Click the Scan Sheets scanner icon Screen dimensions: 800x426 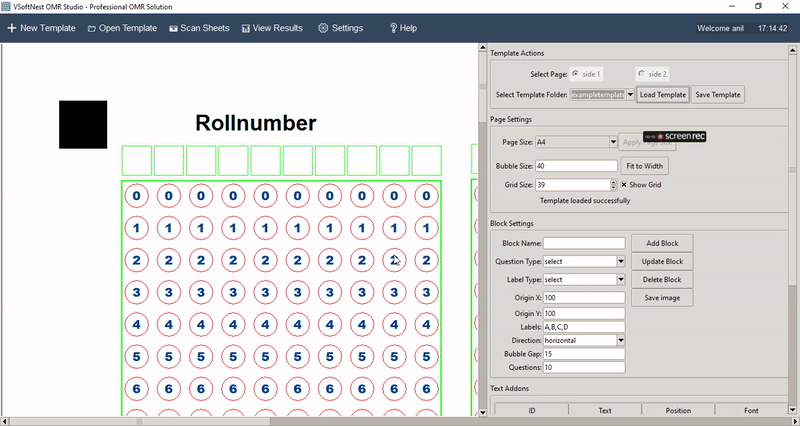173,28
